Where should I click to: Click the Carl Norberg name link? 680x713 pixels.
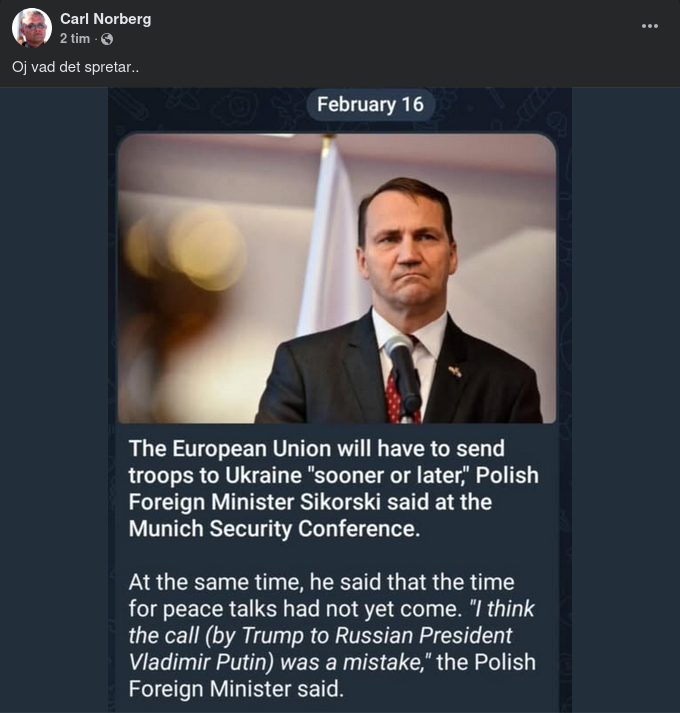point(105,19)
